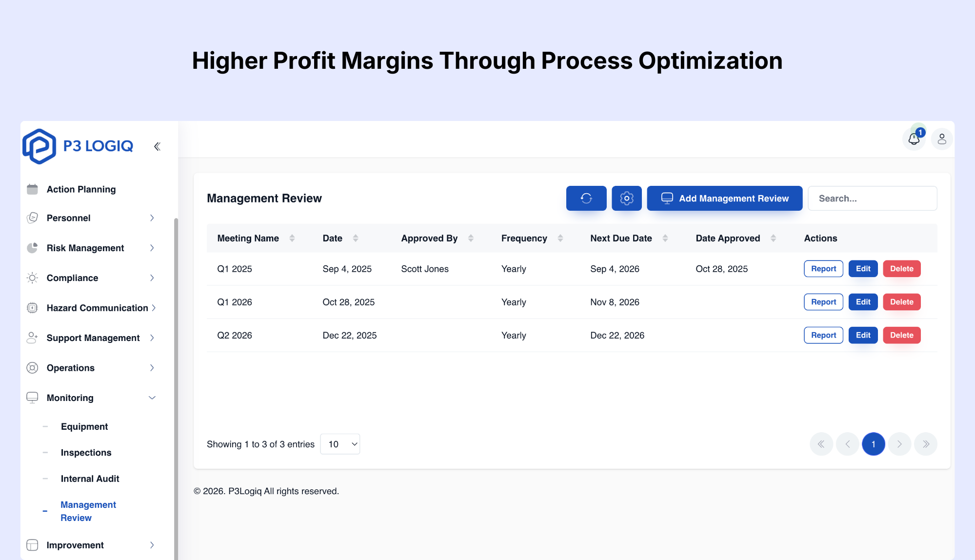This screenshot has width=975, height=560.
Task: Select the Improvement menu label
Action: [75, 545]
